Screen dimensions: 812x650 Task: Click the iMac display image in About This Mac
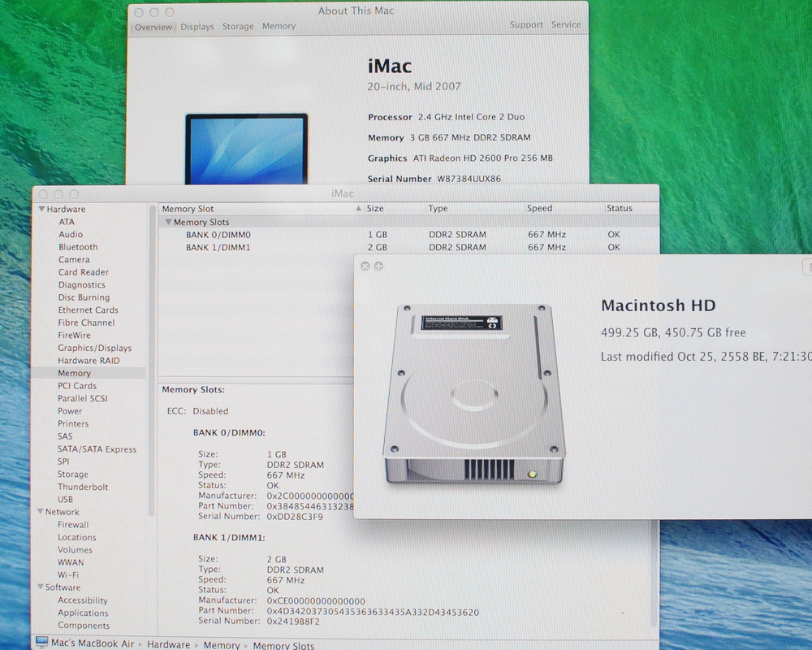pyautogui.click(x=247, y=149)
